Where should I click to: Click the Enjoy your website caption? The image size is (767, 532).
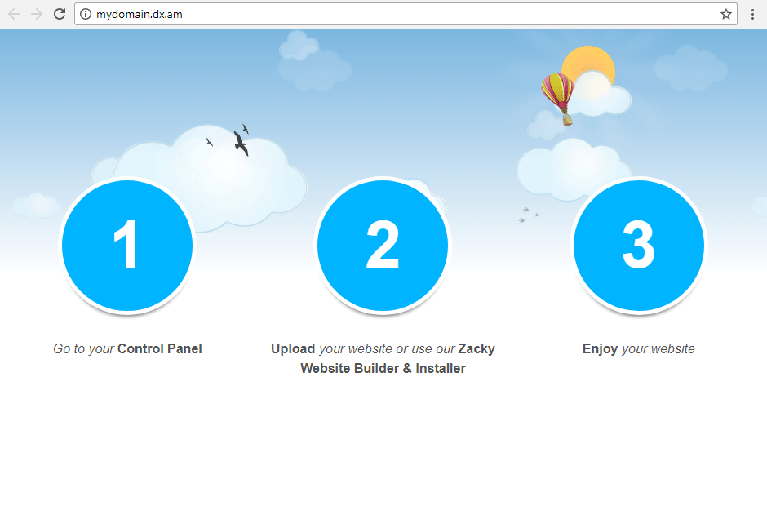pyautogui.click(x=638, y=349)
